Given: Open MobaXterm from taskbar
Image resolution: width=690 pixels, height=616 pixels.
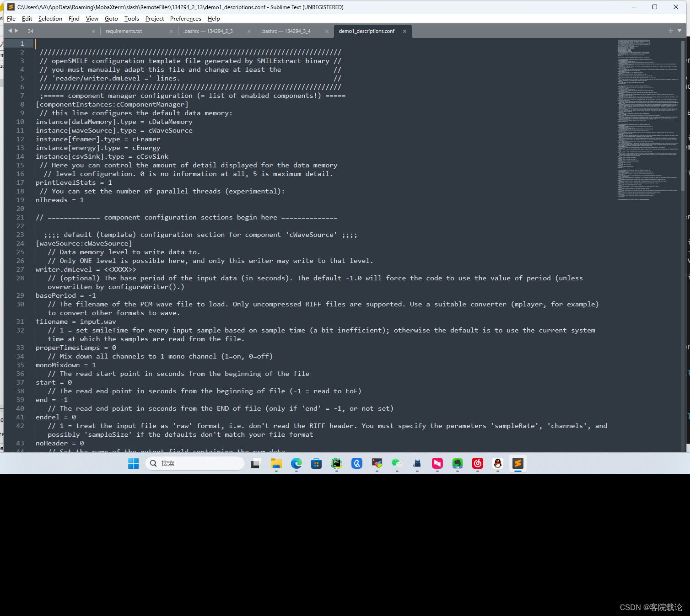Looking at the screenshot, I should click(x=377, y=463).
